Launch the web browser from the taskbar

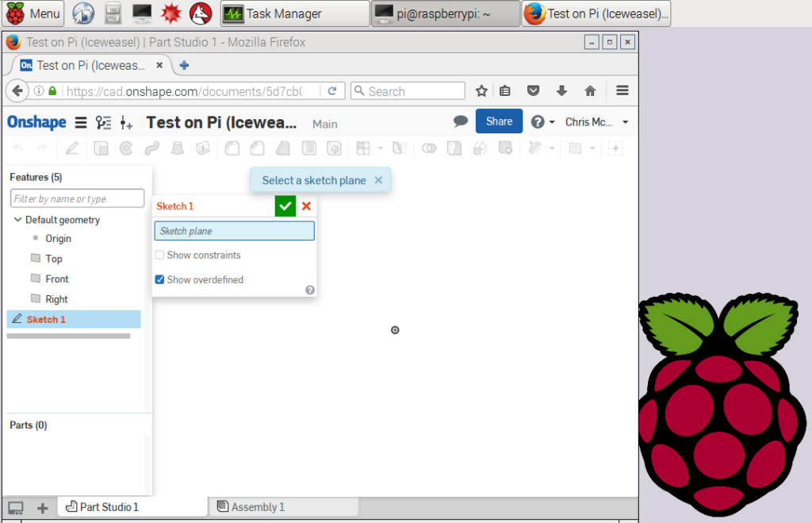coord(82,13)
